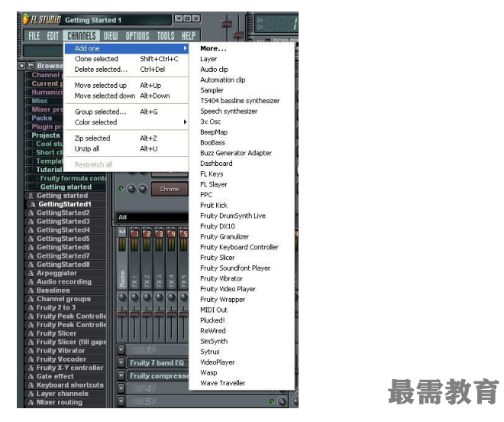Add Sytrus synthesizer
The height and width of the screenshot is (422, 504).
pyautogui.click(x=209, y=352)
